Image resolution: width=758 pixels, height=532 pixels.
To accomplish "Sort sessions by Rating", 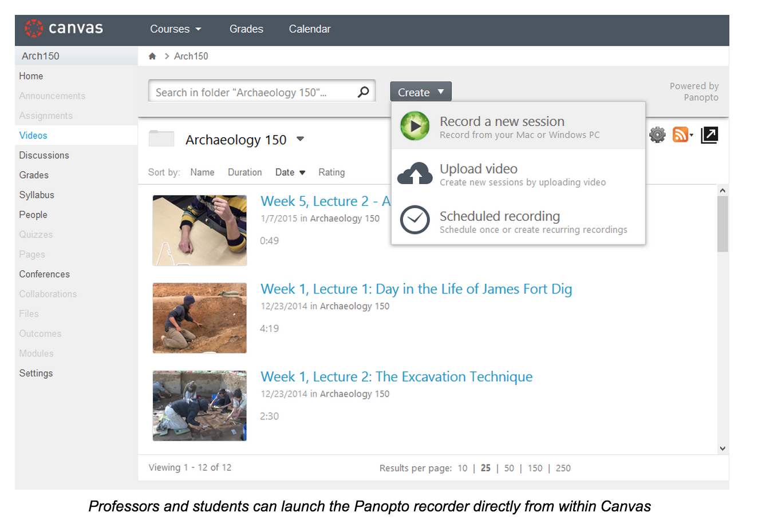I will pyautogui.click(x=331, y=172).
